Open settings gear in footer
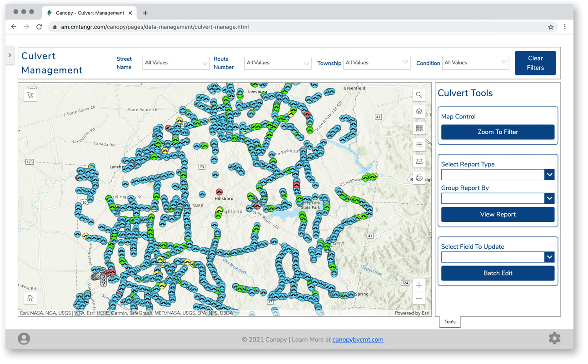588x364 pixels. click(x=554, y=338)
